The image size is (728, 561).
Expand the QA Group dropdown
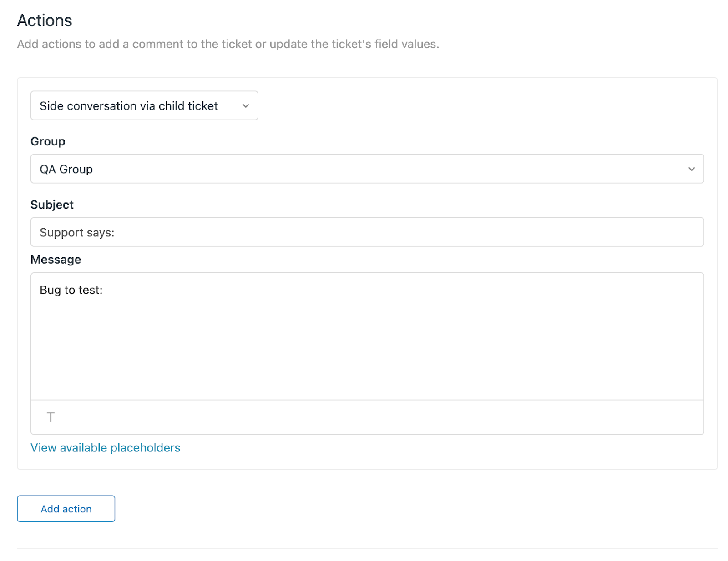point(367,169)
